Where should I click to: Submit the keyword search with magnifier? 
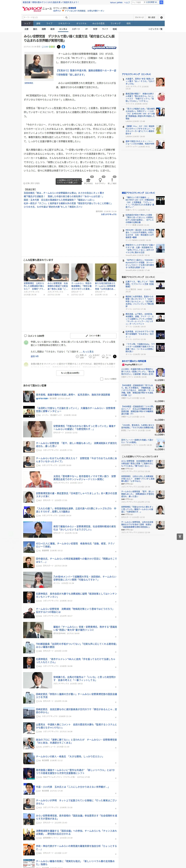(x=66, y=18)
